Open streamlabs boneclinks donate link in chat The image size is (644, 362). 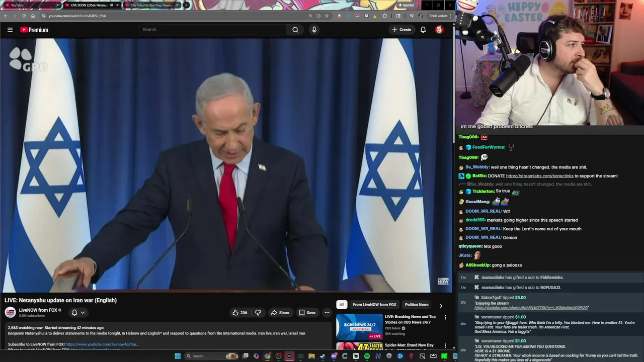(x=539, y=176)
